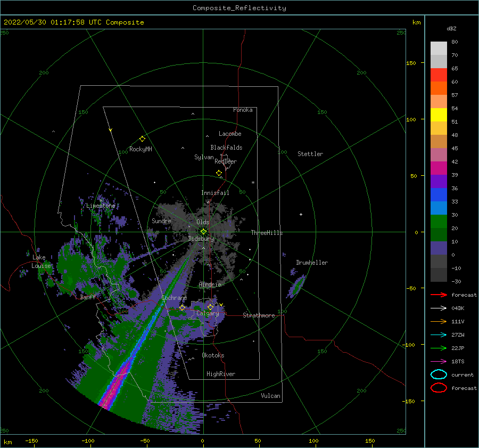Click the Lacombe city label
The height and width of the screenshot is (448, 479).
pyautogui.click(x=230, y=134)
